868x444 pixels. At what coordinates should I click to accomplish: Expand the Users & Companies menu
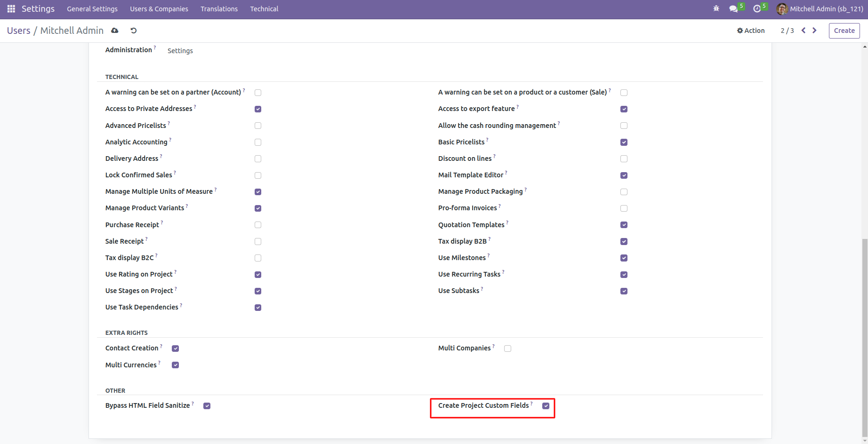point(159,9)
